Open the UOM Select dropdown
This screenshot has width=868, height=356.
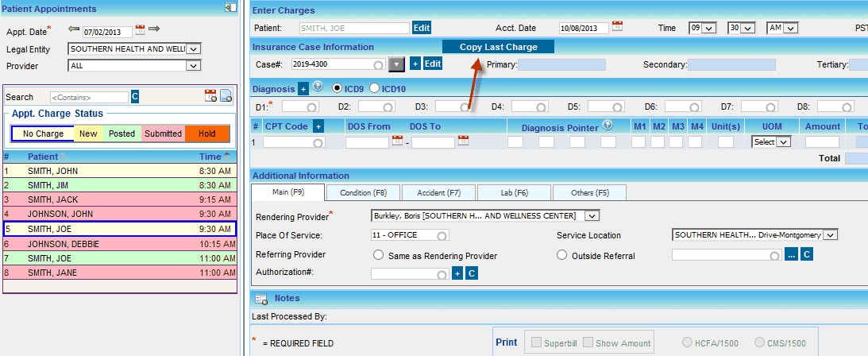(x=772, y=141)
